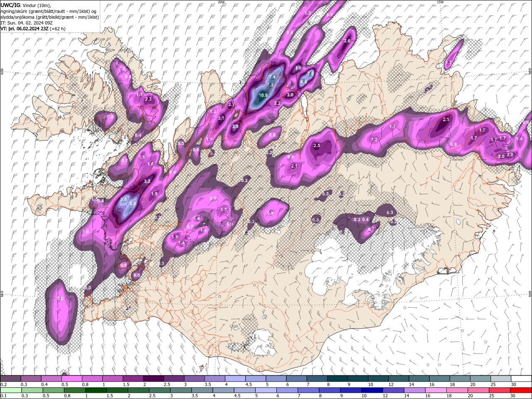Click the 'VT: þri. 06.02.2024 23Z' valid time
532x399 pixels.
coord(33,29)
